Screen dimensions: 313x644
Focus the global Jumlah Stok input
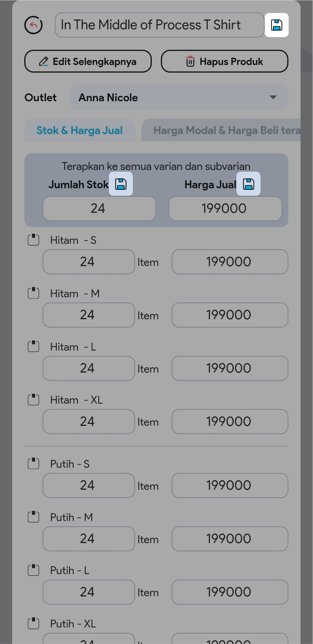click(99, 208)
